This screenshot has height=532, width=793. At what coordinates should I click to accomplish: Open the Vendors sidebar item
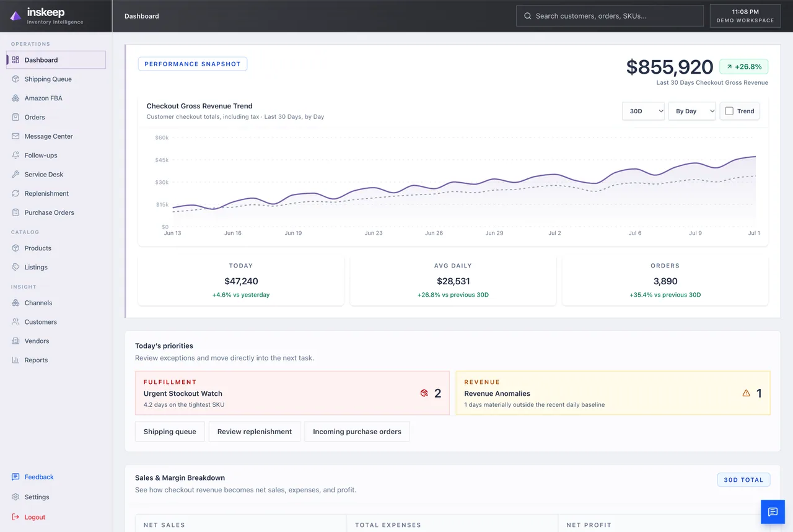point(56,341)
